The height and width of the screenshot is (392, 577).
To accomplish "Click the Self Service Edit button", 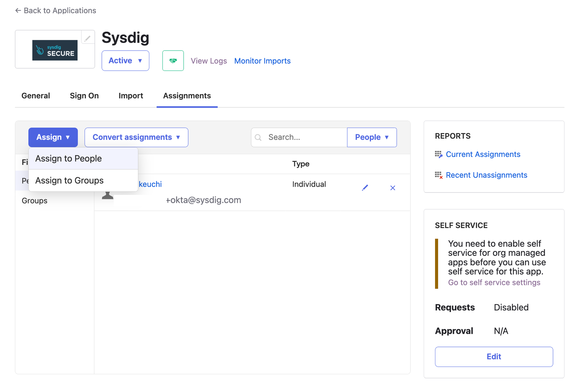I will 494,357.
